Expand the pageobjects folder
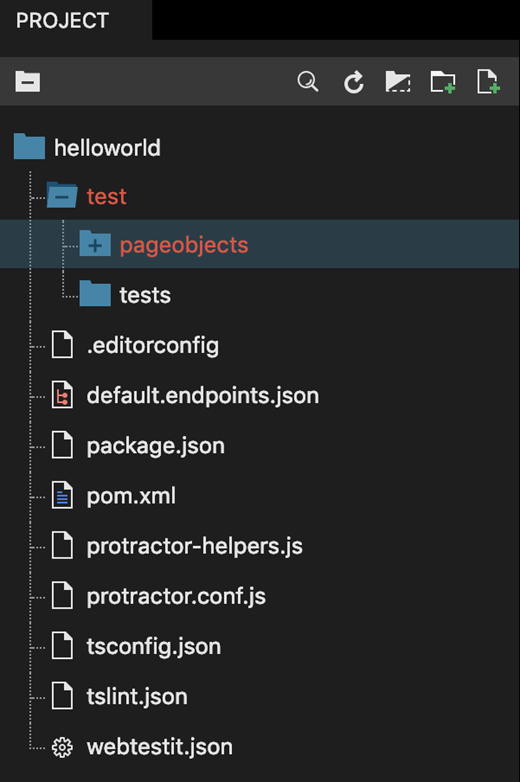The image size is (520, 782). (95, 244)
